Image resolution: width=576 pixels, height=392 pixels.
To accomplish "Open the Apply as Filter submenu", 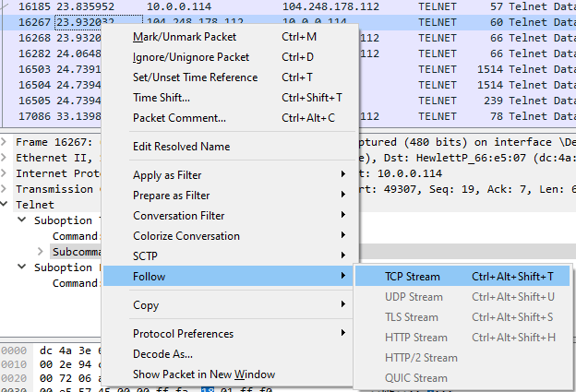I will click(167, 175).
